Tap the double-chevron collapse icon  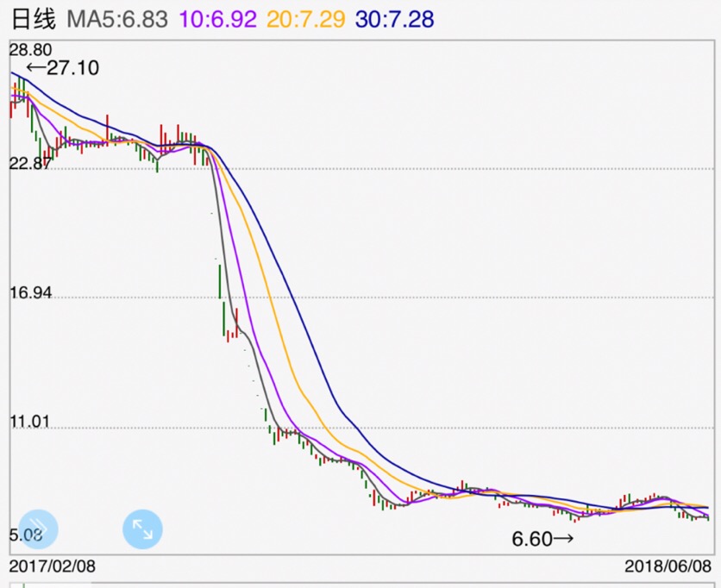click(38, 529)
